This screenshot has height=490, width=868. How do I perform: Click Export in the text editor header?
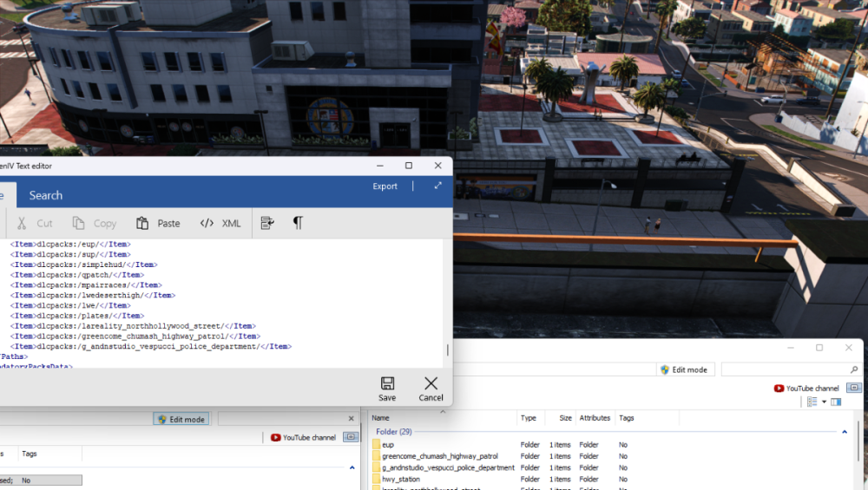[x=385, y=186]
